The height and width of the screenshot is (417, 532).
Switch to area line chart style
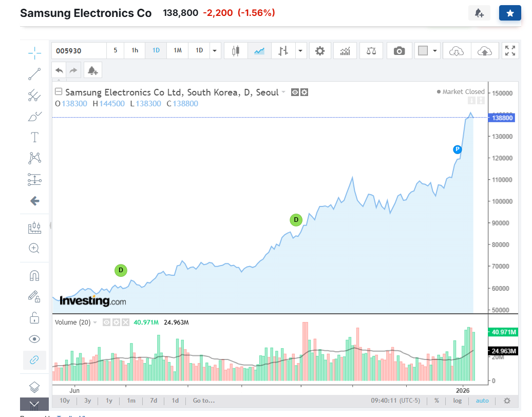tap(259, 51)
